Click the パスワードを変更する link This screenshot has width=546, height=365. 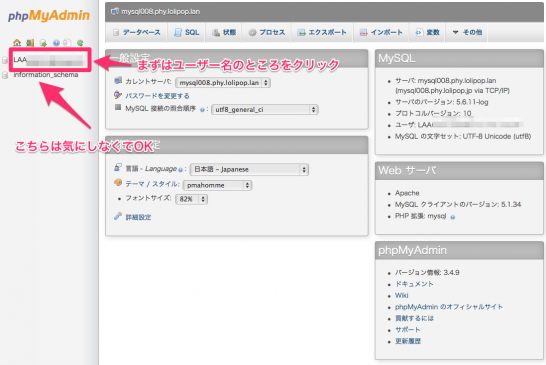(157, 96)
